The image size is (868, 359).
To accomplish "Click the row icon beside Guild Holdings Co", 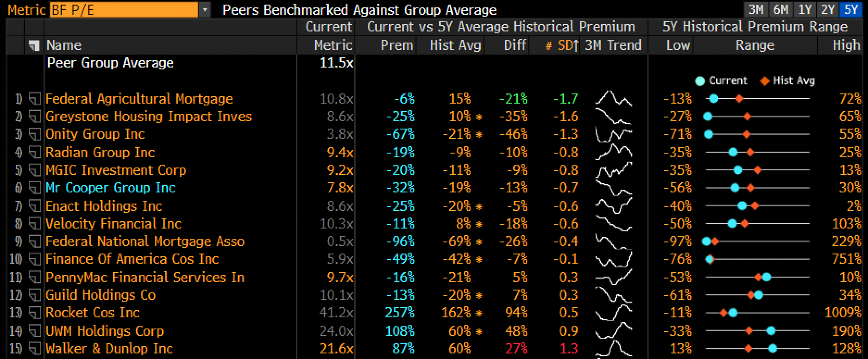I will coord(35,295).
